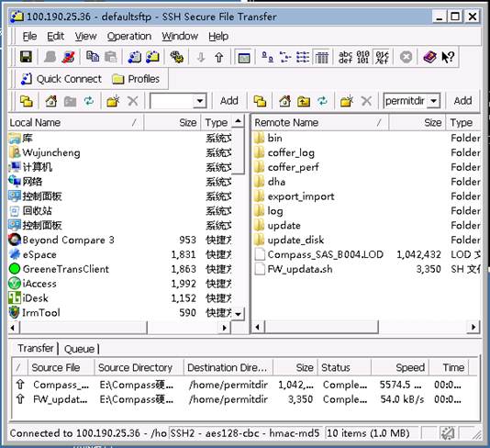
Task: Switch to Details view icon
Action: (x=321, y=57)
